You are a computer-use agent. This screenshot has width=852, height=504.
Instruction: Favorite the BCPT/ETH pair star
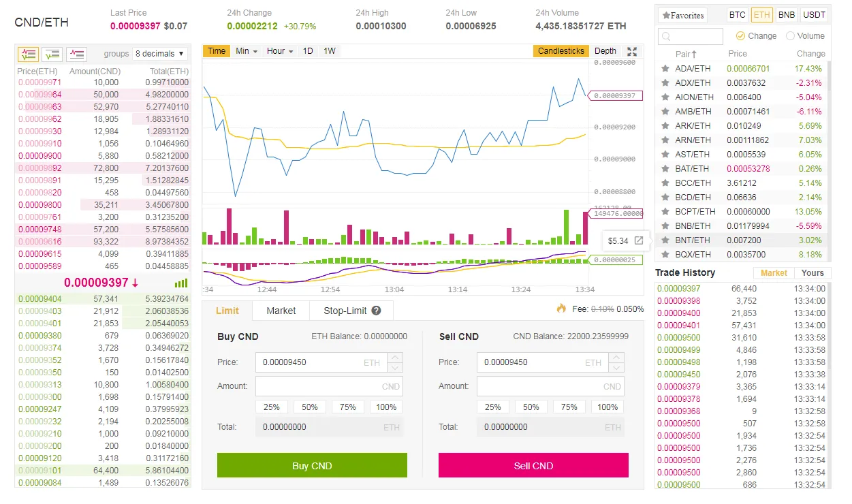coord(665,212)
